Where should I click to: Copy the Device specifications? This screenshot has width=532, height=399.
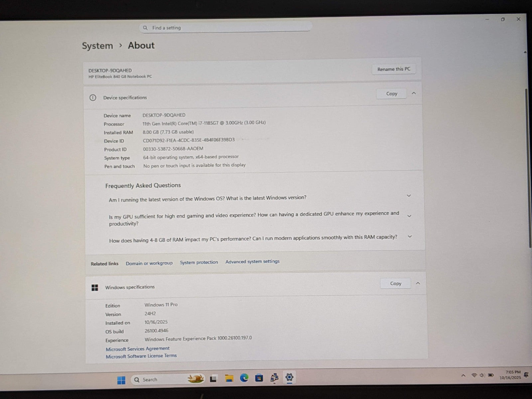[391, 94]
